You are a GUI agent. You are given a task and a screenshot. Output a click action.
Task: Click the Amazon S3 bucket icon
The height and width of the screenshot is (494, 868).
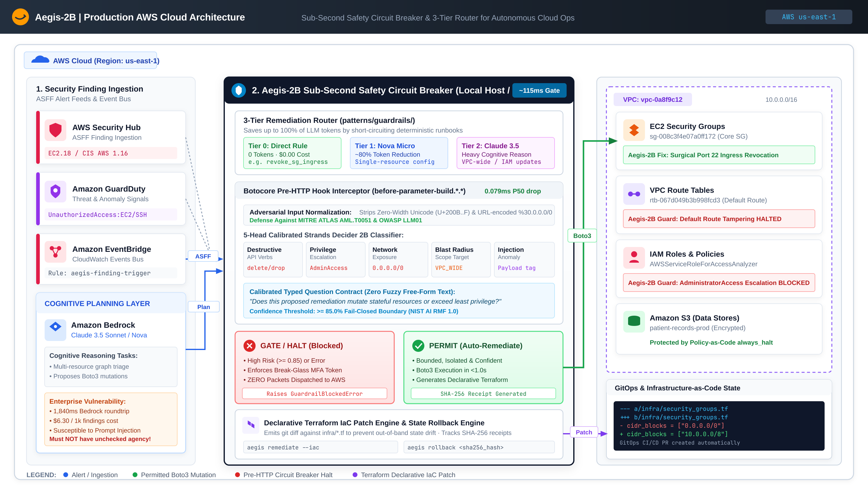[x=634, y=321]
